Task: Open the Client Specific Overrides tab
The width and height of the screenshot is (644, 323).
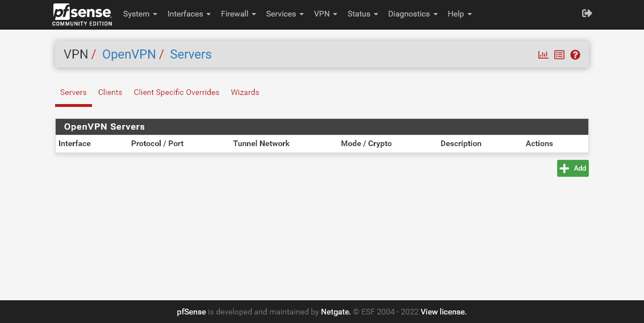Action: point(177,93)
